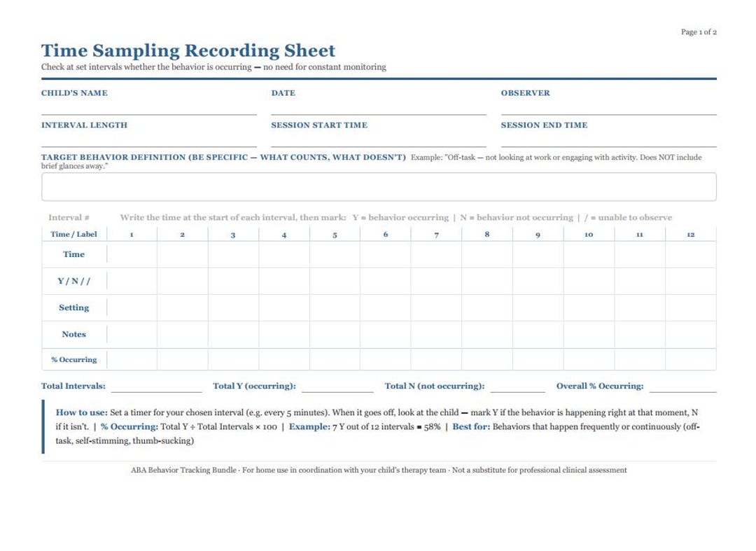Click the 'How to use:' heading
The image size is (756, 551).
point(81,412)
